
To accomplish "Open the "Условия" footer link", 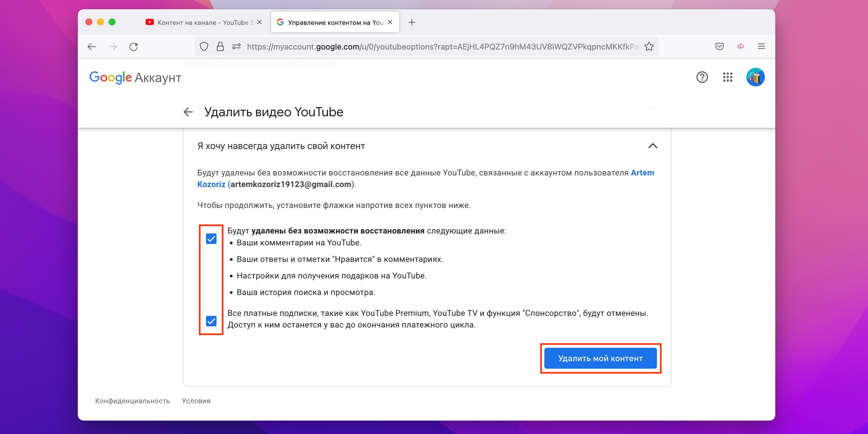I will coord(196,401).
